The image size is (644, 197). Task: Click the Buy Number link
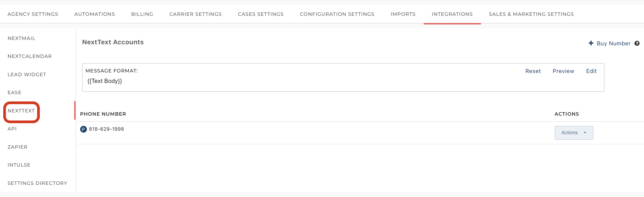[614, 43]
